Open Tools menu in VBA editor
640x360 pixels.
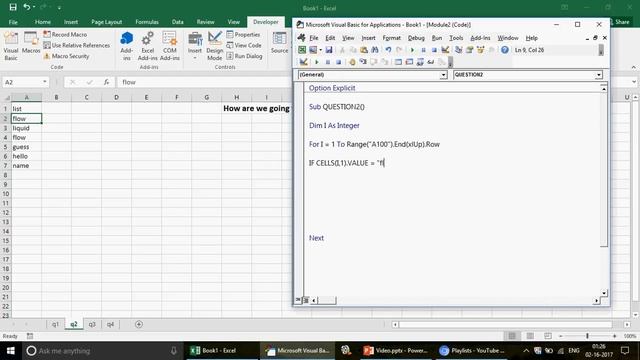click(456, 38)
